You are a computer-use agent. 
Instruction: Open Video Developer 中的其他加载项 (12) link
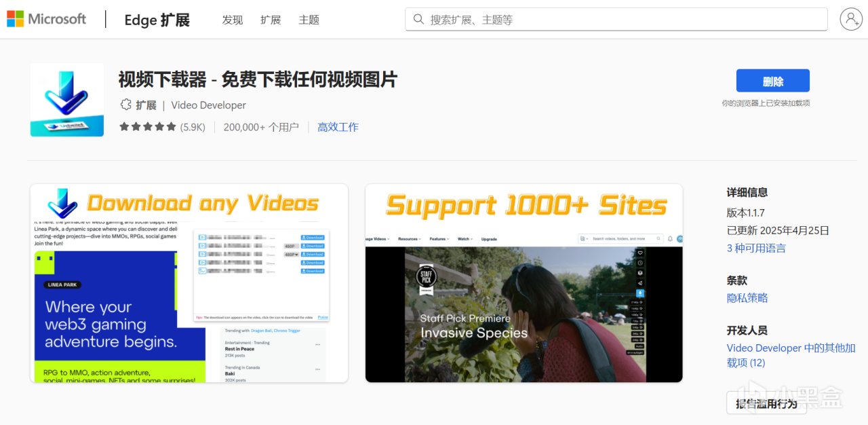791,355
